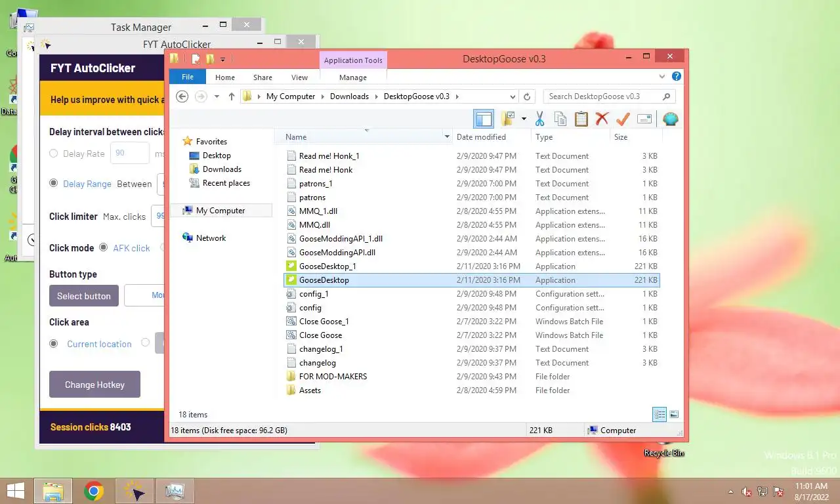Click the Application Tools contextual tab
Viewport: 840px width, 504px height.
point(353,60)
